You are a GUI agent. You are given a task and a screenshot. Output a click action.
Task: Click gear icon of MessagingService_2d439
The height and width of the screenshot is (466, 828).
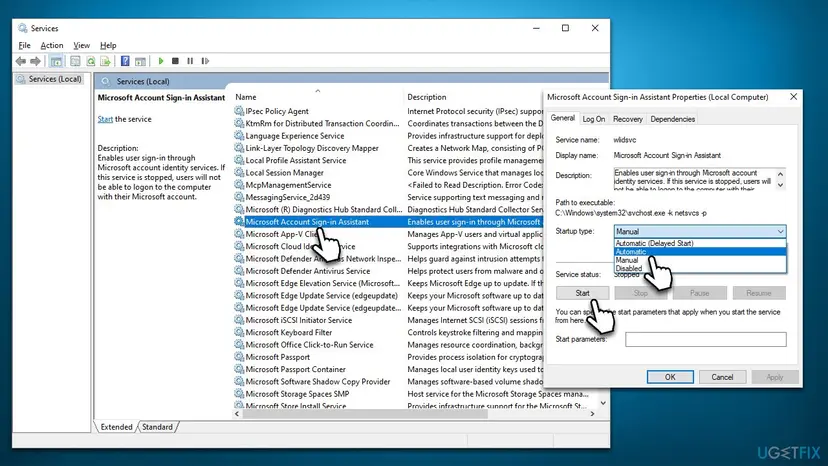click(x=239, y=197)
